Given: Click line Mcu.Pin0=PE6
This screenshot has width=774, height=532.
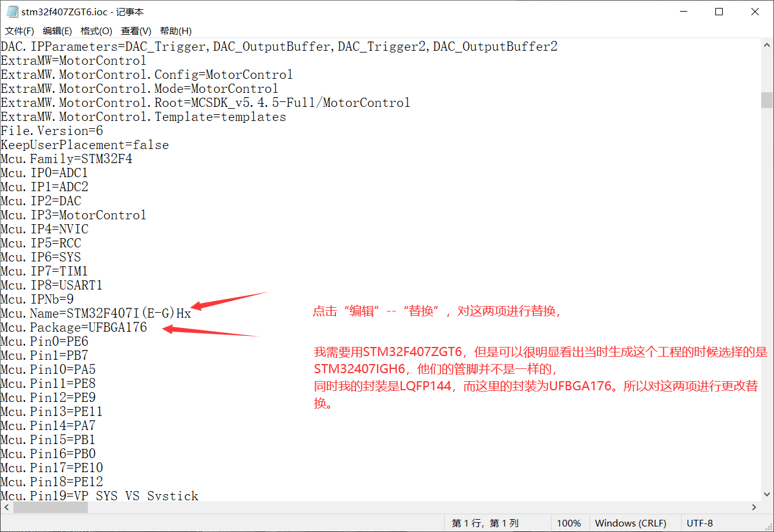Looking at the screenshot, I should point(45,341).
